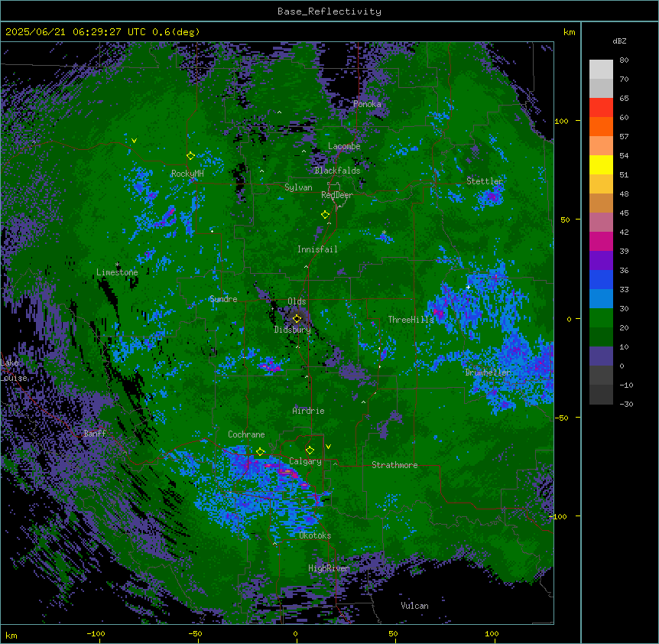The width and height of the screenshot is (659, 644).
Task: Click the Olds city label
Action: pos(297,301)
